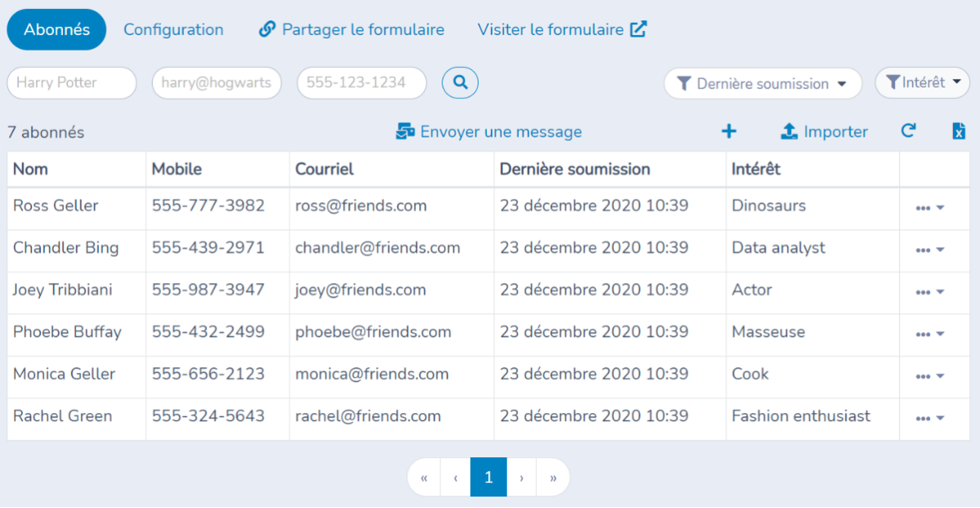Open actions menu for Monica Geller
Viewport: 980px width, 508px height.
click(x=930, y=376)
